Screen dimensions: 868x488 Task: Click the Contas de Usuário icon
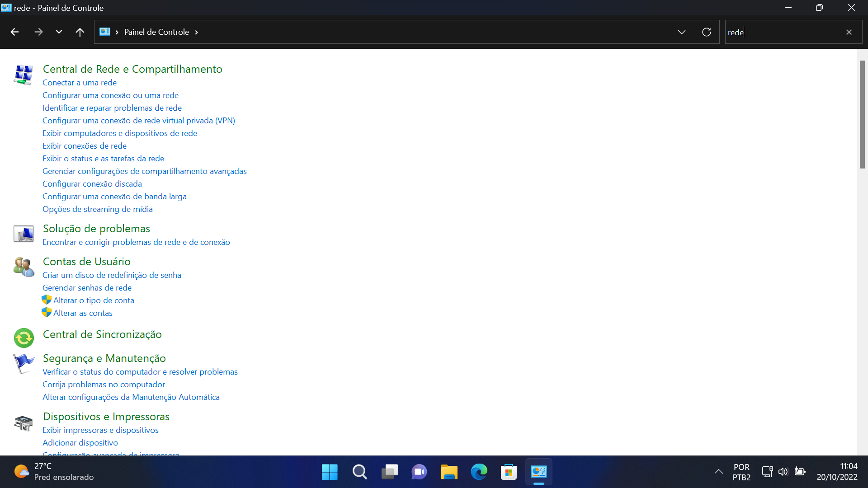[23, 267]
